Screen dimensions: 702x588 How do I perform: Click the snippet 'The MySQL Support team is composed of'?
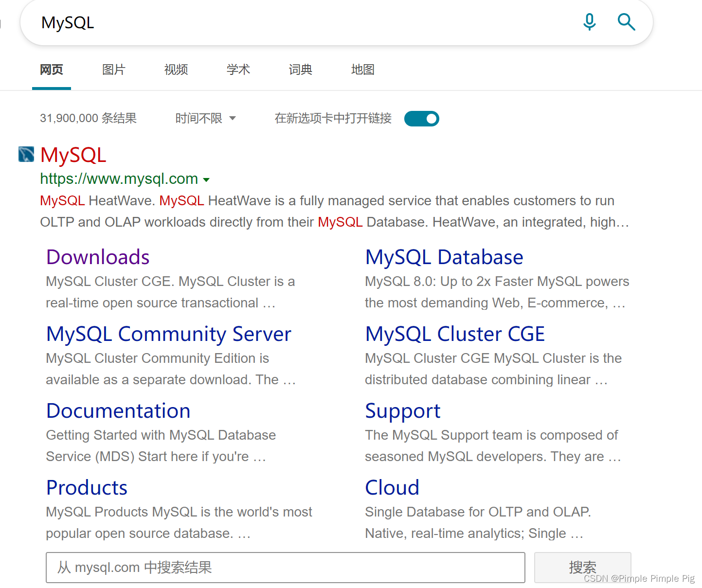[x=491, y=435]
